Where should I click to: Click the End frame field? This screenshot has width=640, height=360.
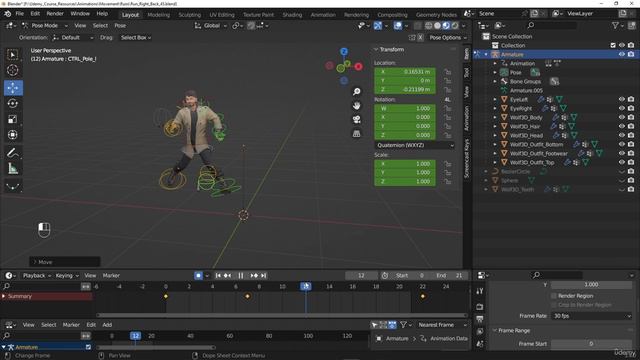[x=450, y=276]
